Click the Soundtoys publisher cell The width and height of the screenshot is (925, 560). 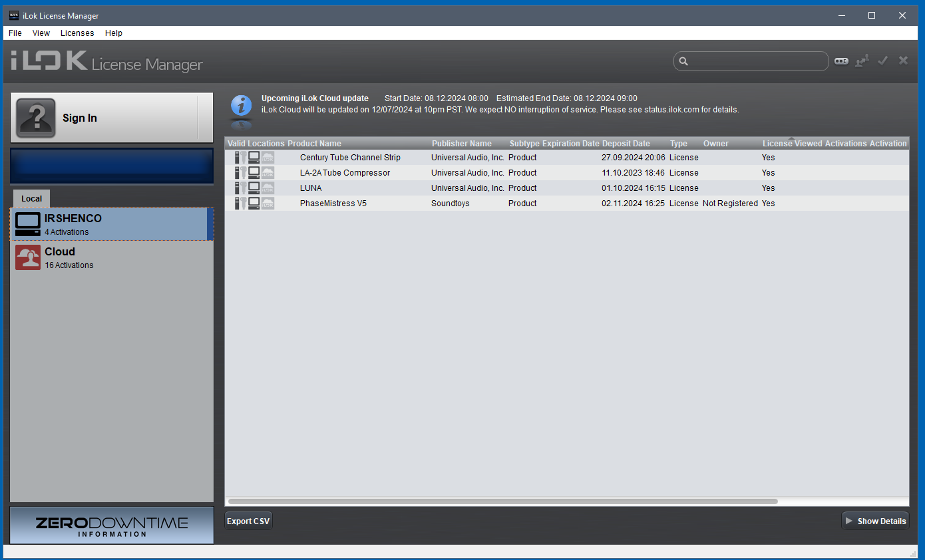coord(451,204)
